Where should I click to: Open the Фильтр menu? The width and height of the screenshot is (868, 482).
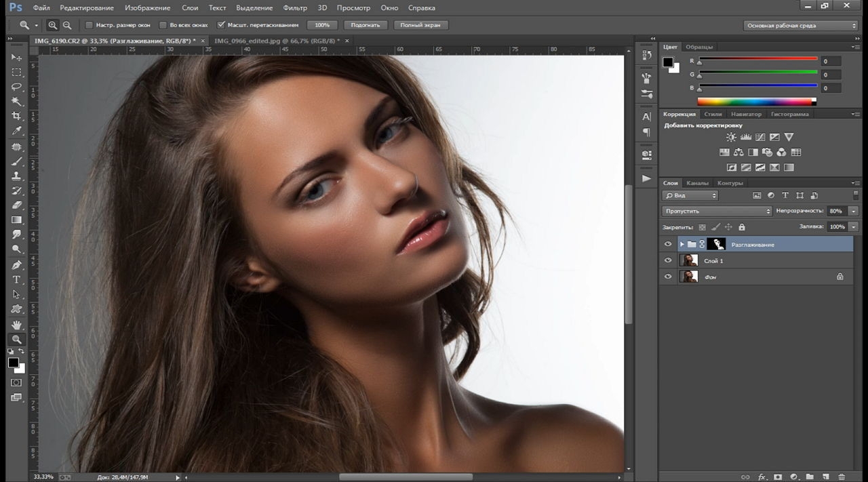pos(295,7)
